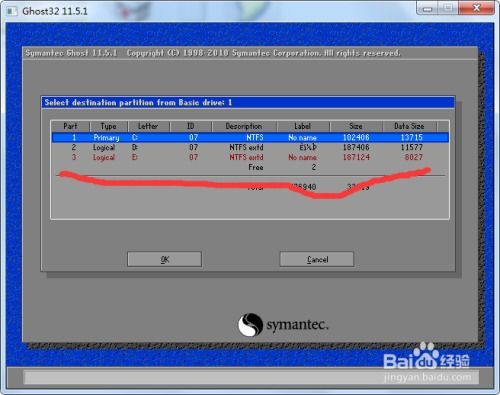500x395 pixels.
Task: Click the Ghost32 window title icon
Action: point(12,11)
